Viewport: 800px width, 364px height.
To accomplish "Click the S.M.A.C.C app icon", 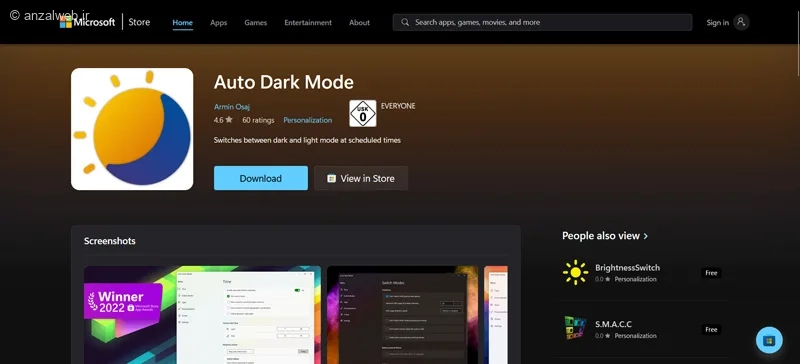I will (x=576, y=329).
